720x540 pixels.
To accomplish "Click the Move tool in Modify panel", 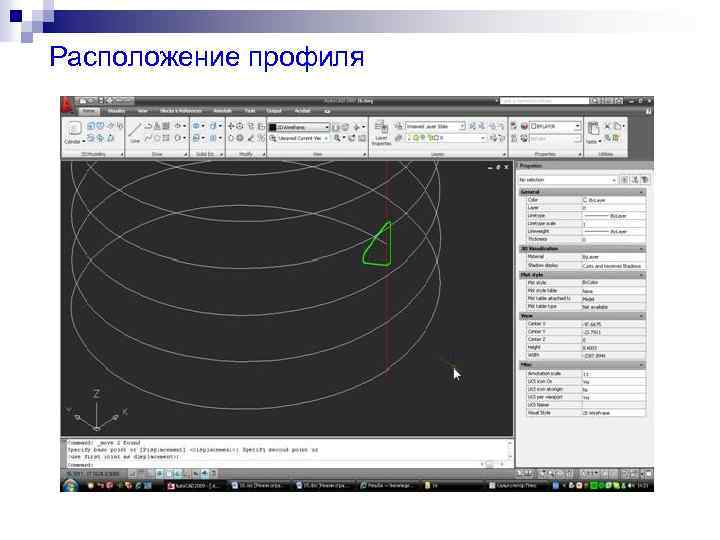I will pos(231,126).
